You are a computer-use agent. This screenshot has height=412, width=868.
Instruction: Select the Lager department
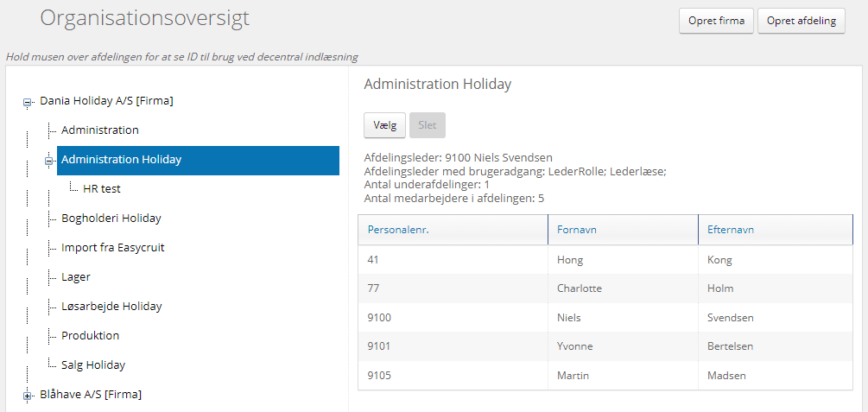click(x=75, y=277)
